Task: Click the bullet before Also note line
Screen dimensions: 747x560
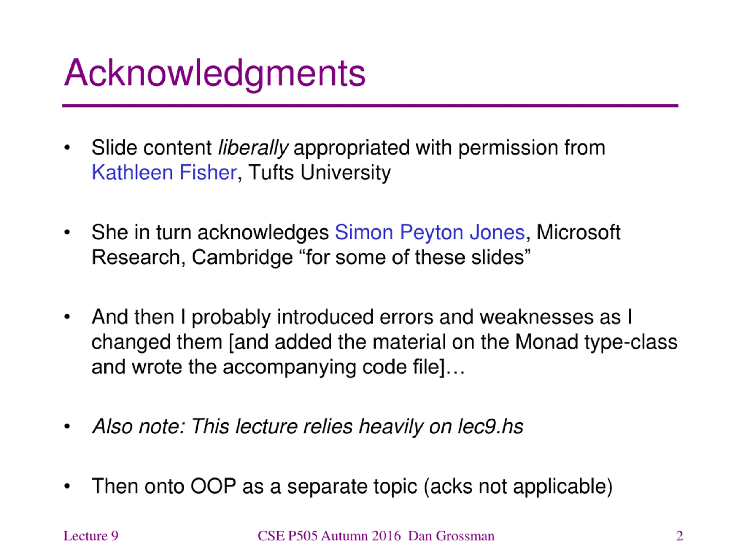Action: click(x=67, y=427)
